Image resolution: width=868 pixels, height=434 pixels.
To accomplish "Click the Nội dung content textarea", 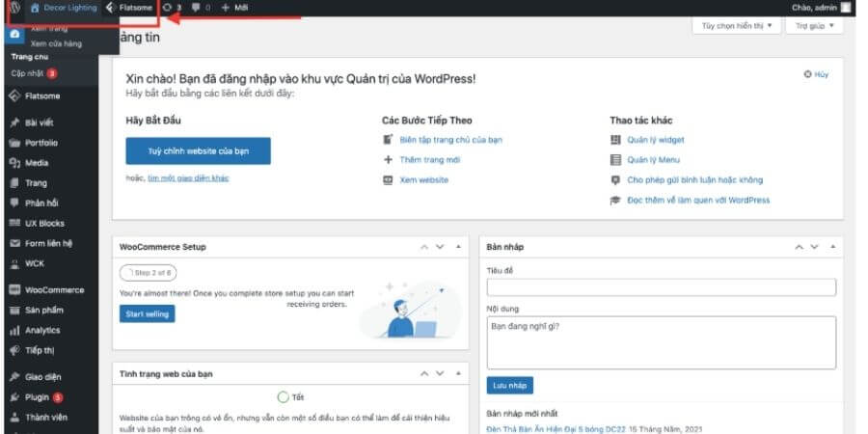I will 662,342.
